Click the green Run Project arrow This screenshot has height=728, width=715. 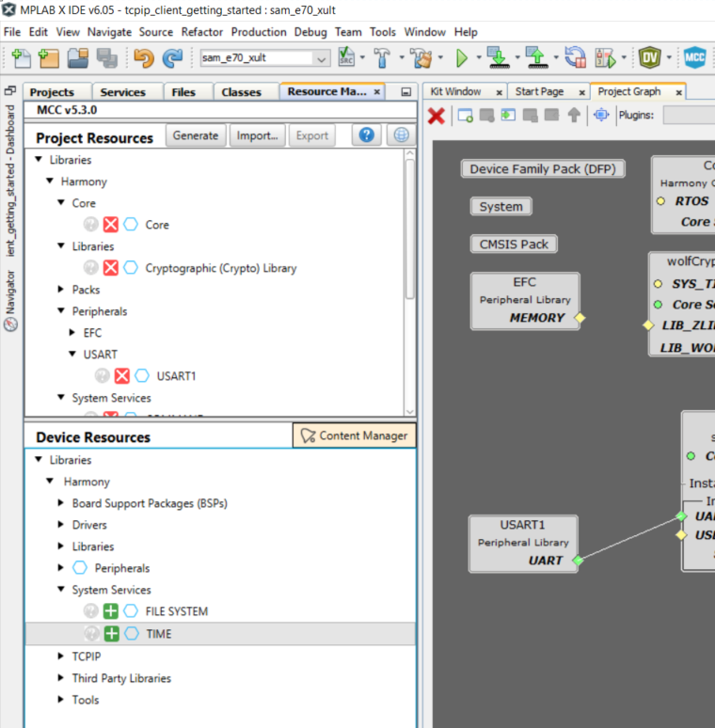(x=462, y=58)
